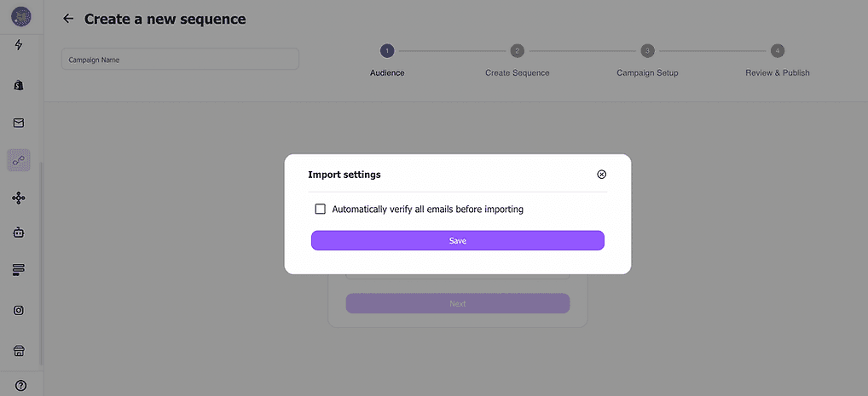Open the Instagram sidebar icon
This screenshot has height=396, width=868.
(19, 310)
